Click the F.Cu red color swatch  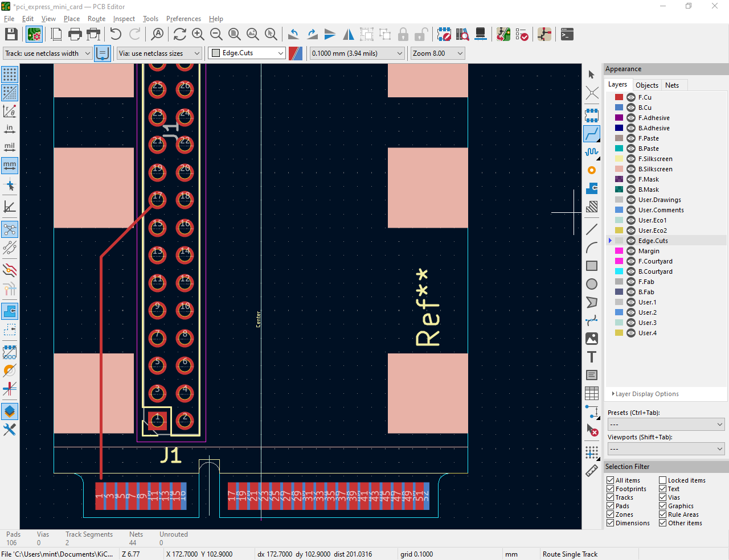619,97
